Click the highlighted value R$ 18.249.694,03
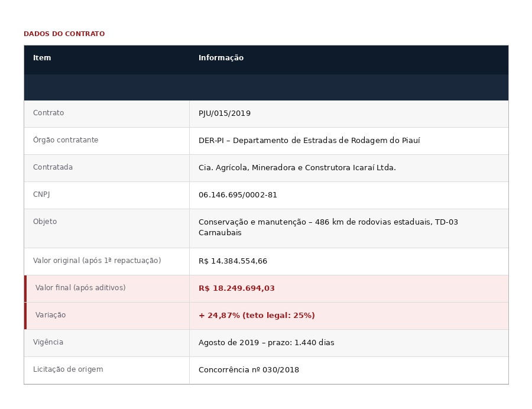Viewport: 532px width, 409px height. pyautogui.click(x=236, y=288)
